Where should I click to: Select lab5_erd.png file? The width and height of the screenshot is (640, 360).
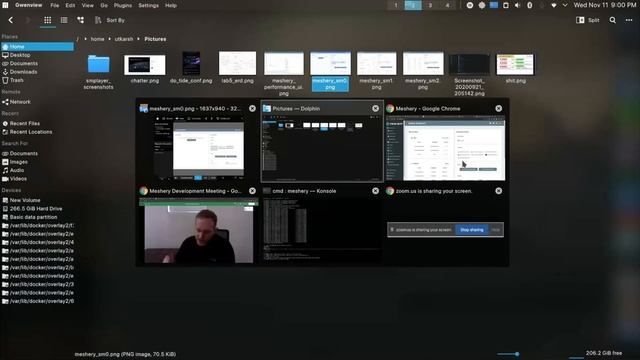coord(237,68)
